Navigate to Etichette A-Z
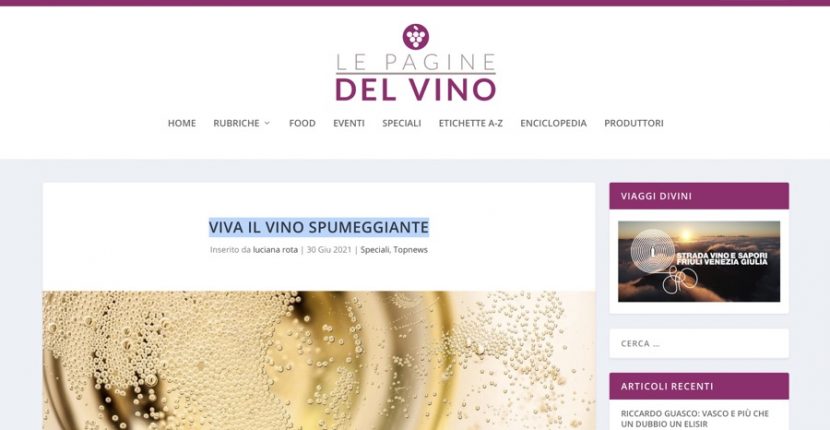The width and height of the screenshot is (830, 430). pyautogui.click(x=471, y=123)
